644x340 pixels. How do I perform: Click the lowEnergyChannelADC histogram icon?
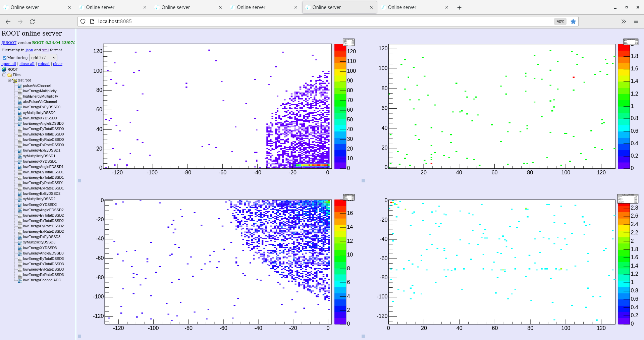(x=20, y=280)
